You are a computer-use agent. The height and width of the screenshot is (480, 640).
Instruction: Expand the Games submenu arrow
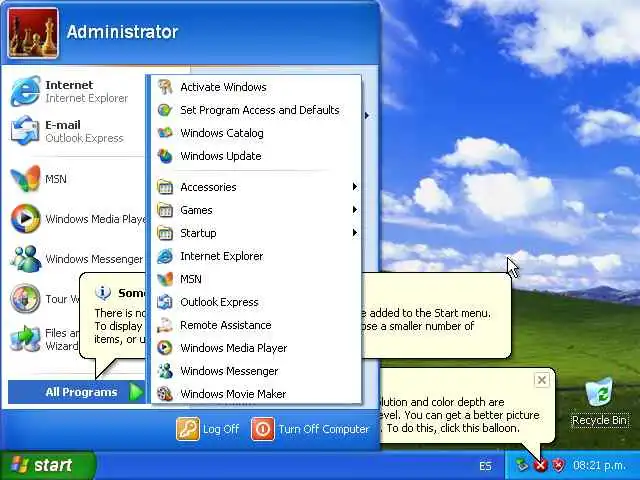355,210
